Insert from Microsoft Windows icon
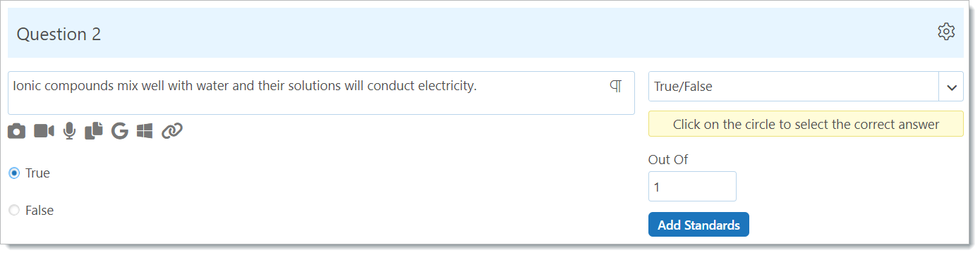Image resolution: width=980 pixels, height=255 pixels. click(145, 131)
